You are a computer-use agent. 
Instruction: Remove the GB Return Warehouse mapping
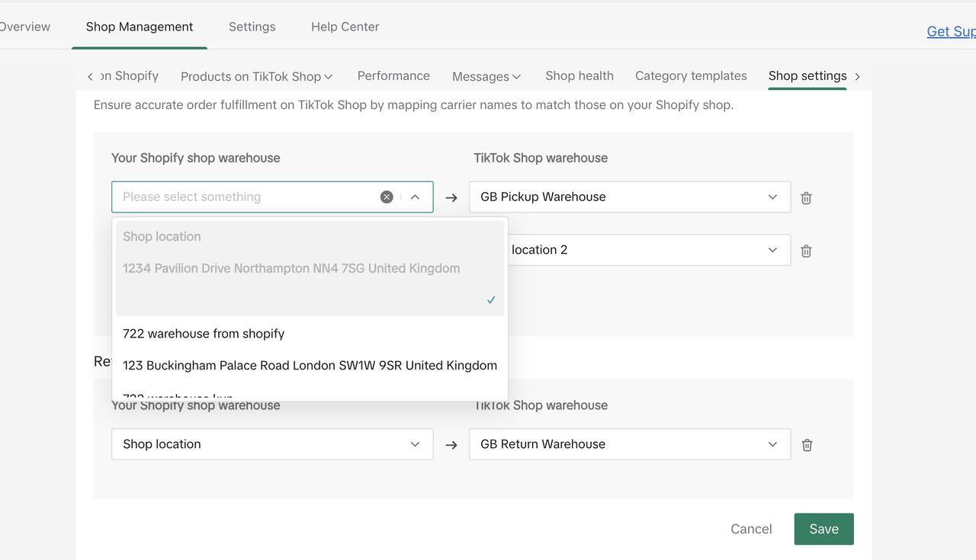807,445
